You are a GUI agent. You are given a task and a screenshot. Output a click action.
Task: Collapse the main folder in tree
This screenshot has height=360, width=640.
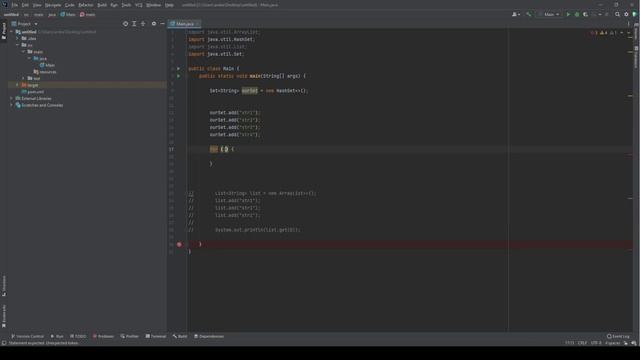(24, 52)
